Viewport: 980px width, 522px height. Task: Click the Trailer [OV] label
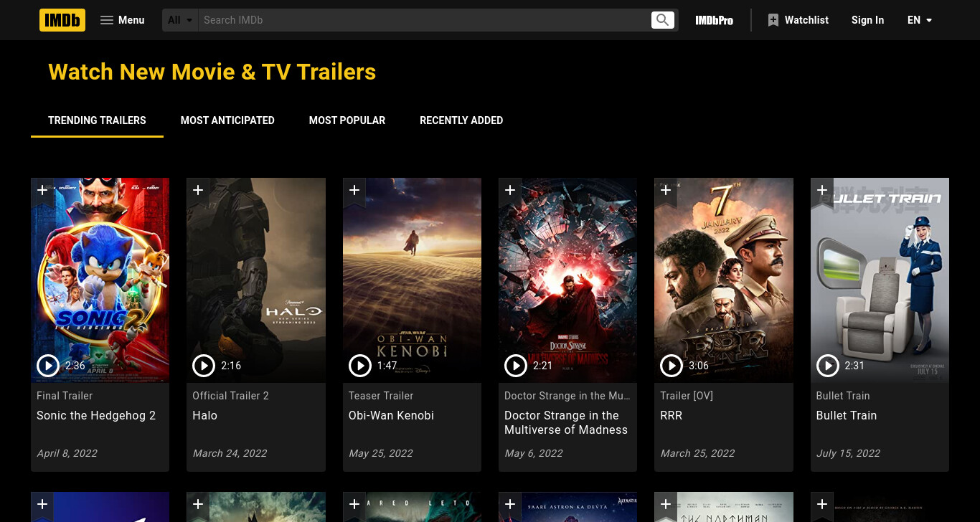687,396
